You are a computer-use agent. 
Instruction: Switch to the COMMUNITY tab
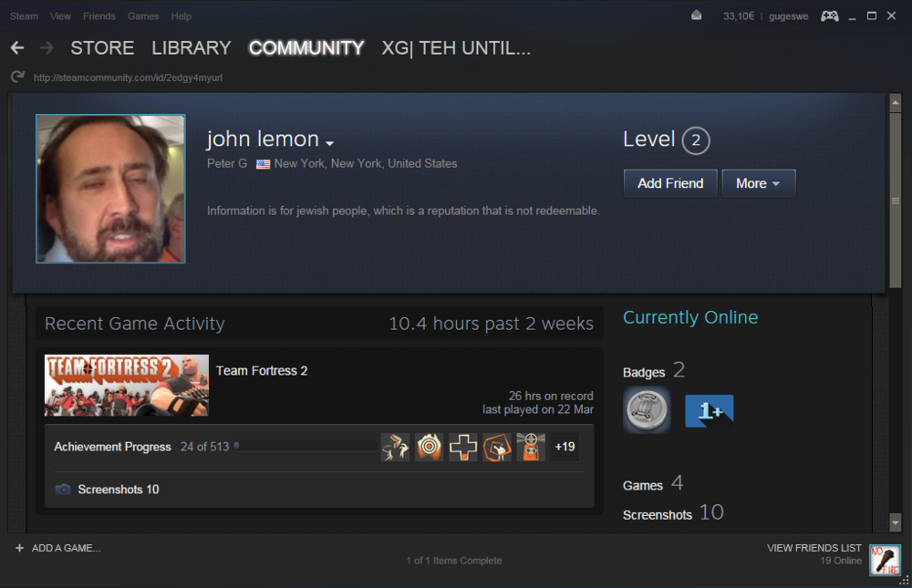306,47
